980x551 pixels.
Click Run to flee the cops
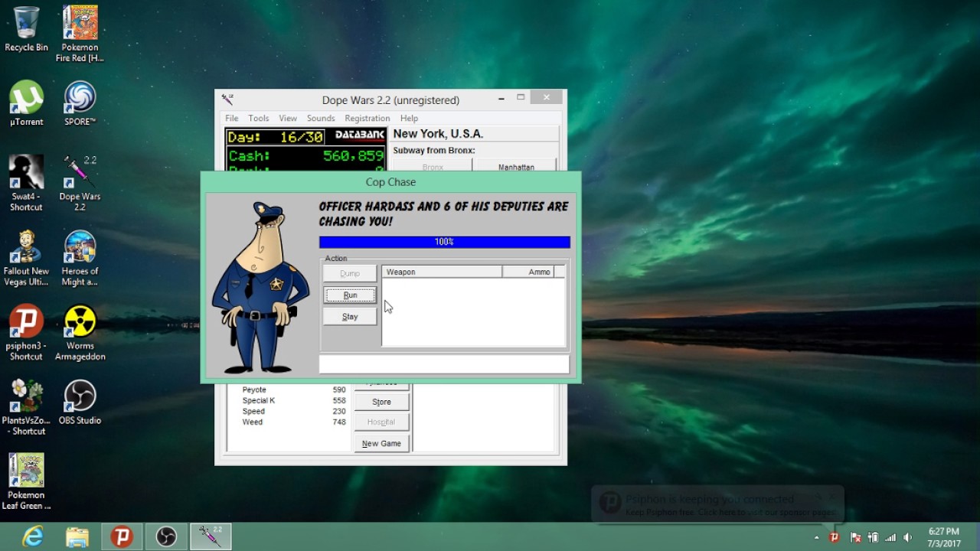point(350,295)
